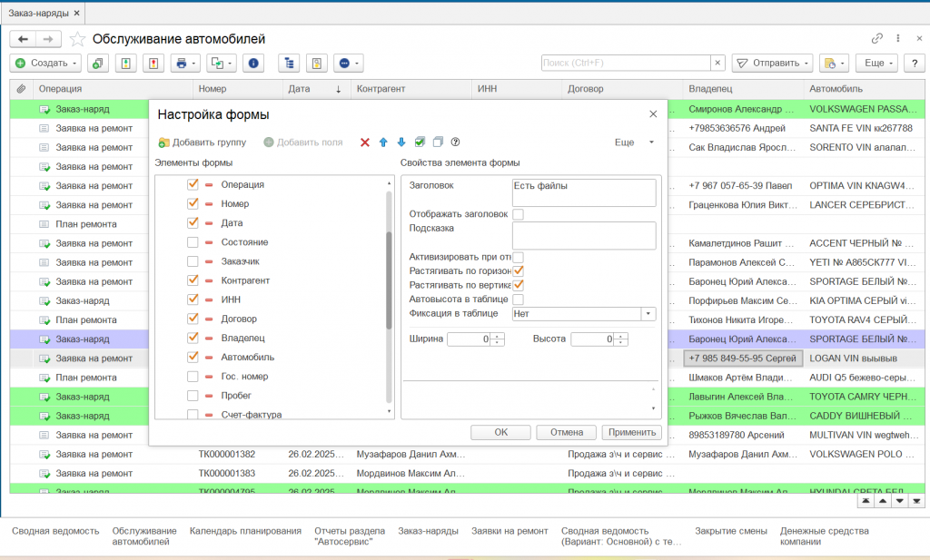Expand the Отправить dropdown menu
Screen dimensions: 930x560
(772, 64)
